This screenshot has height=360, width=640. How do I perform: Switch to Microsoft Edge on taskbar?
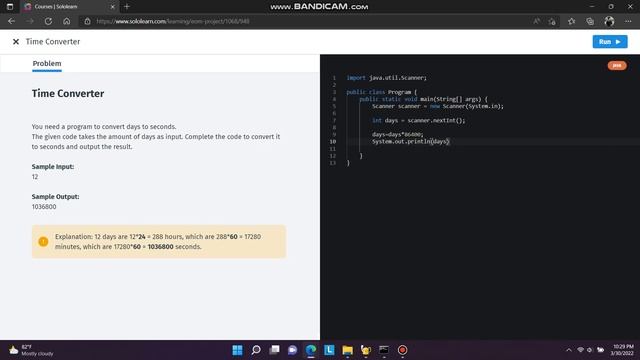(311, 350)
